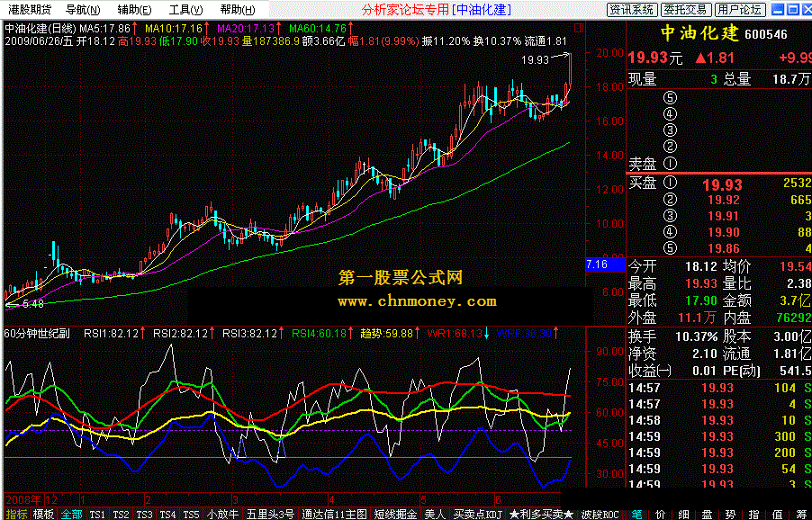Select the ★利多买卖★ indicator tab
The height and width of the screenshot is (520, 812).
541,514
